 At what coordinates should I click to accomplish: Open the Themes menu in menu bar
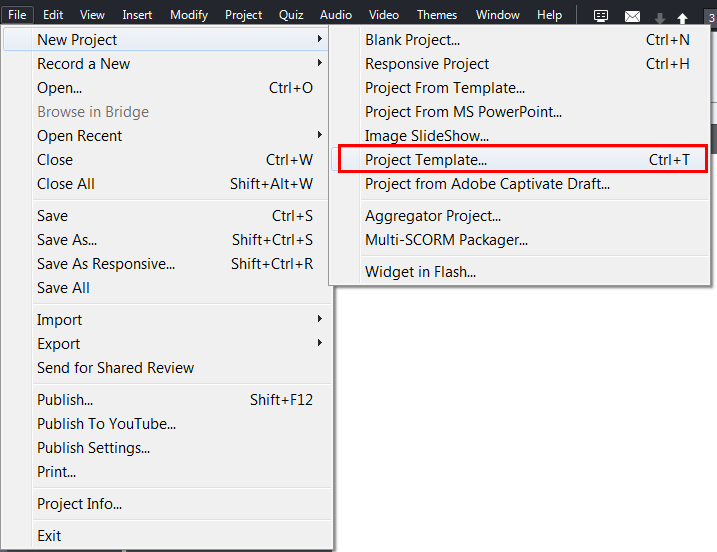437,15
